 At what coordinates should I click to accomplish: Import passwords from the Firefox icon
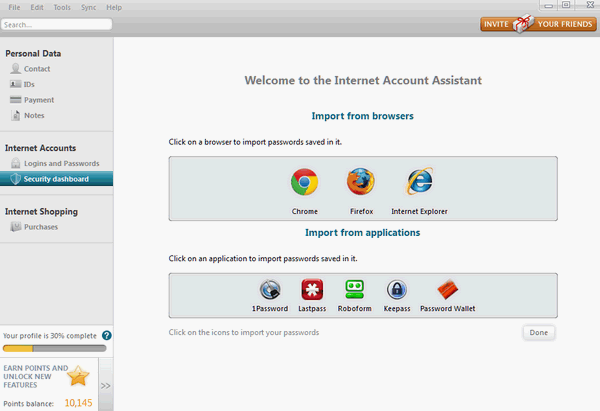pyautogui.click(x=360, y=181)
